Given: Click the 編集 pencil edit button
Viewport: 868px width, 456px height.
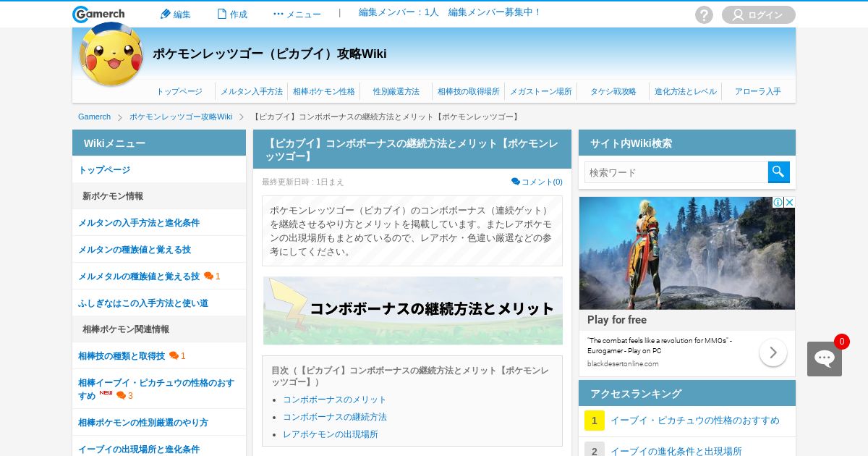Looking at the screenshot, I should coord(175,14).
